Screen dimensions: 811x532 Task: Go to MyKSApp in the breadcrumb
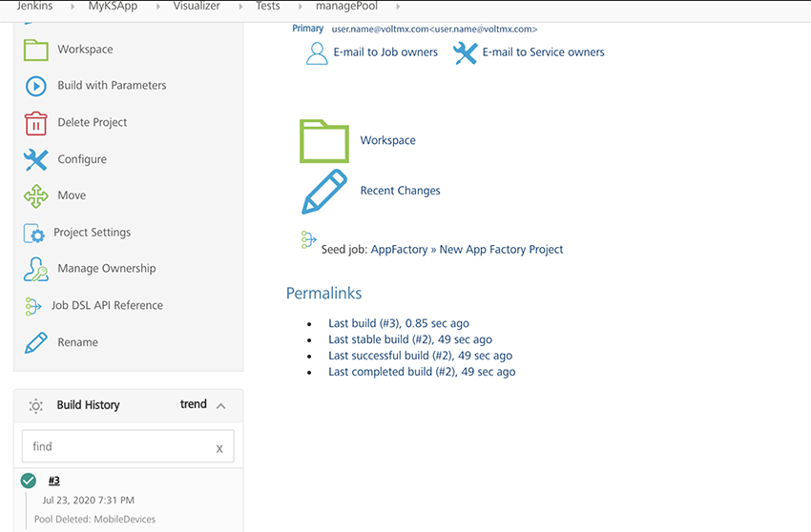pos(113,7)
